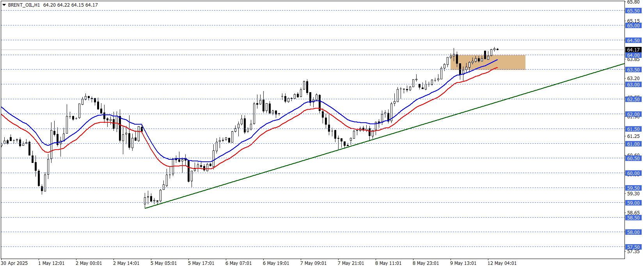Click the 61.25 price scale value
This screenshot has width=644, height=268.
pos(633,136)
